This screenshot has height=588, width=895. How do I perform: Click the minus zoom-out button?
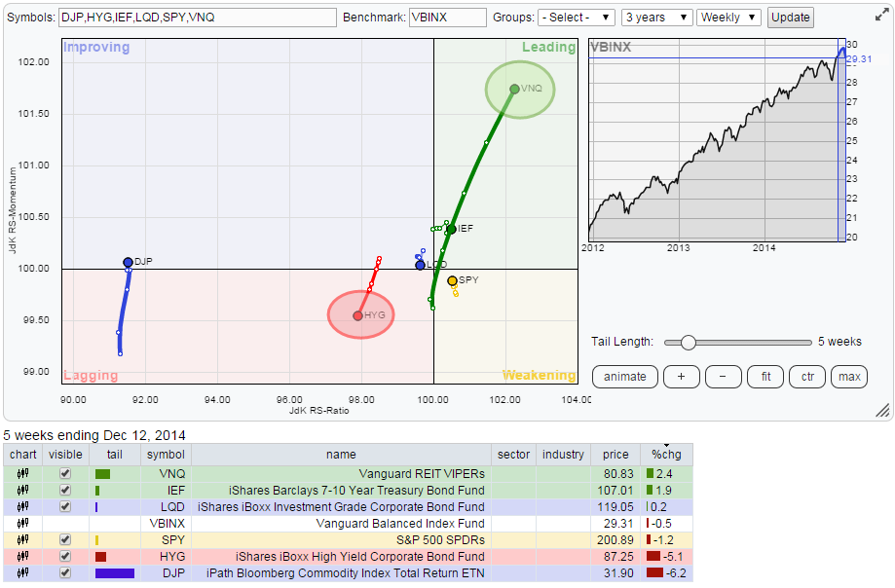pos(724,377)
